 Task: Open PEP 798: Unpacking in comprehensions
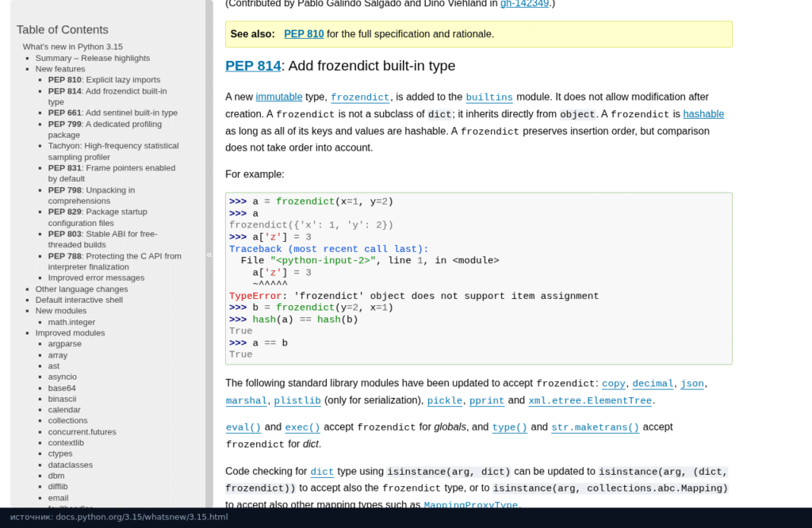pos(91,195)
